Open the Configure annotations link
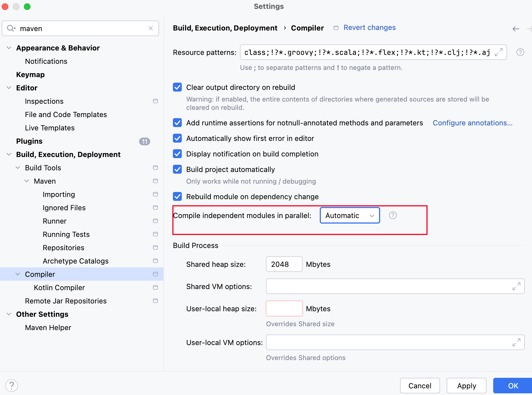This screenshot has width=532, height=395. pyautogui.click(x=472, y=123)
